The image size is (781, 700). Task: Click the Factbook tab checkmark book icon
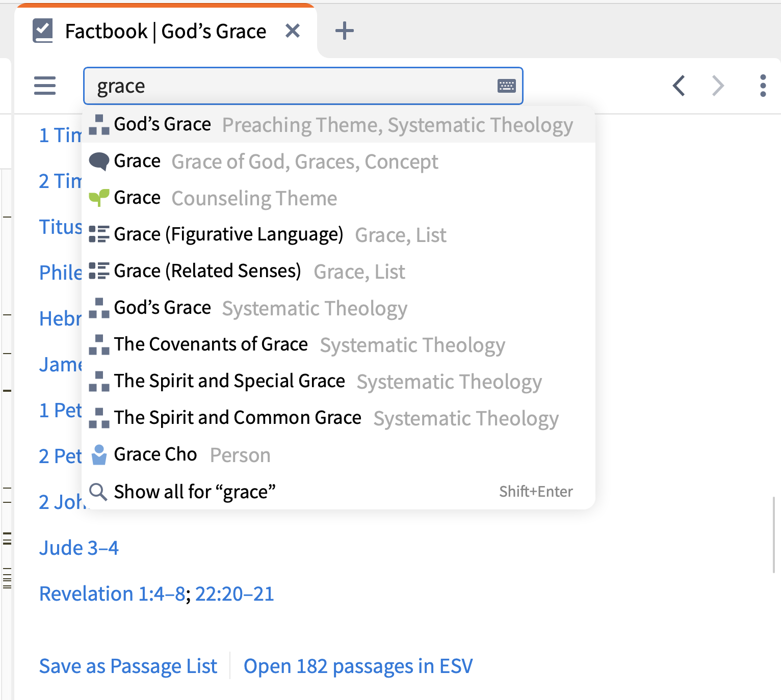(43, 31)
